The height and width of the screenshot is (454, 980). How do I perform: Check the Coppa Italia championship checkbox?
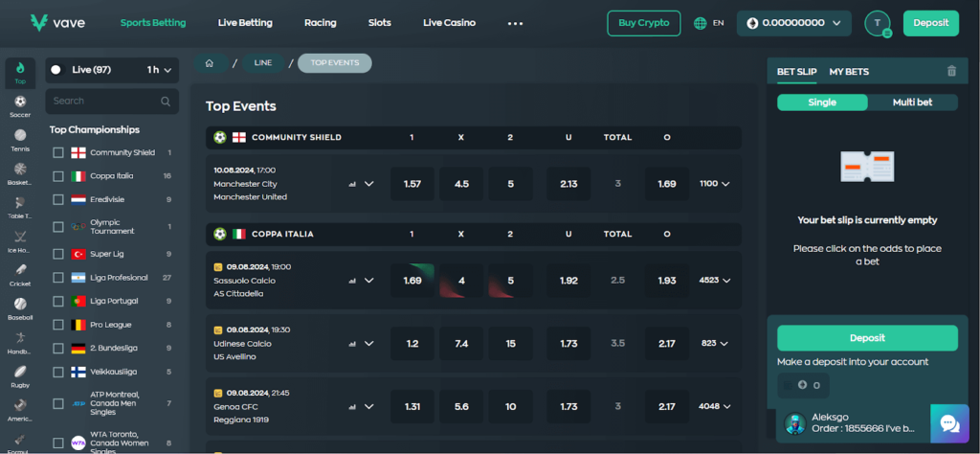(58, 176)
